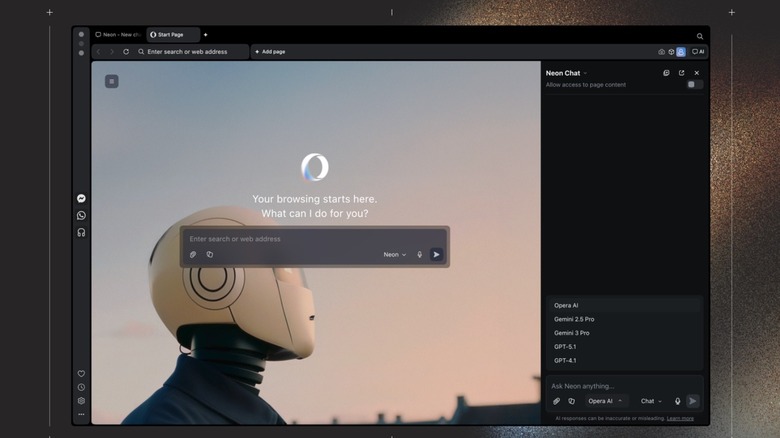Click the Add page button
The image size is (780, 438).
coord(270,52)
